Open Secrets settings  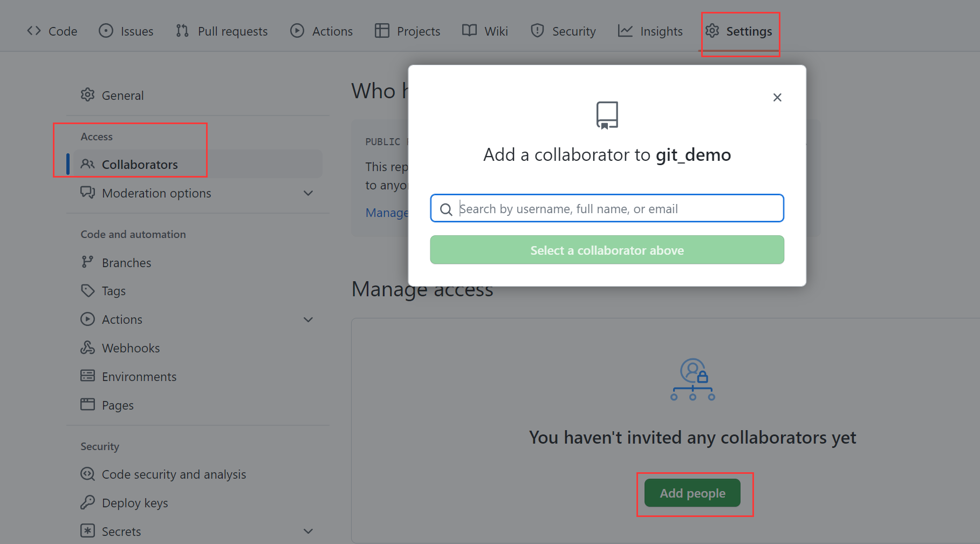(198, 532)
